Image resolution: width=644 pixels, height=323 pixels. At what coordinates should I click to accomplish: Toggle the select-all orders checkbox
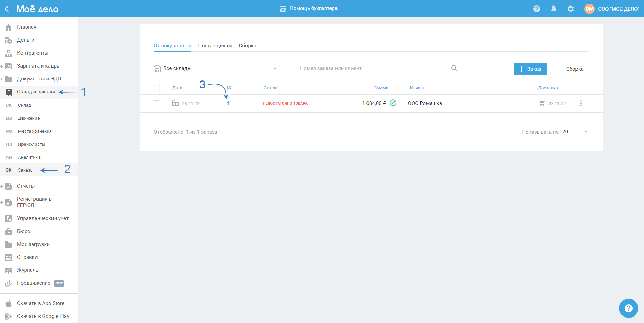pos(157,88)
